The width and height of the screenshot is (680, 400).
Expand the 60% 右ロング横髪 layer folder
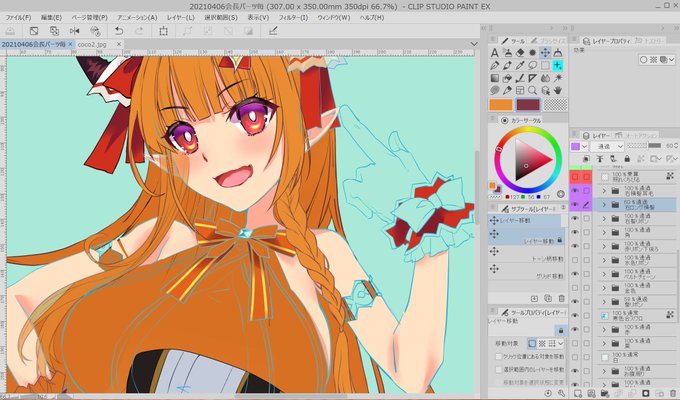click(604, 205)
